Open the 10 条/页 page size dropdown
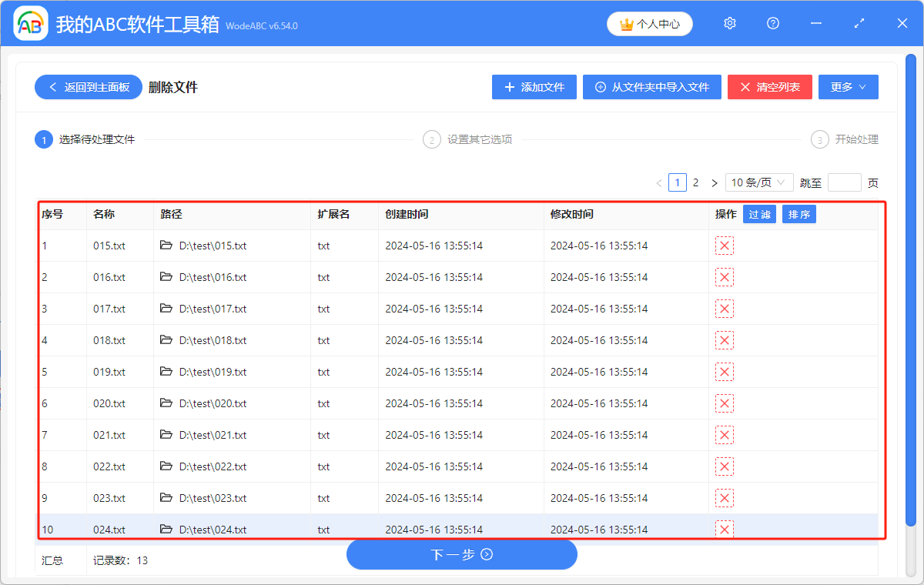Image resolution: width=924 pixels, height=585 pixels. click(x=758, y=182)
